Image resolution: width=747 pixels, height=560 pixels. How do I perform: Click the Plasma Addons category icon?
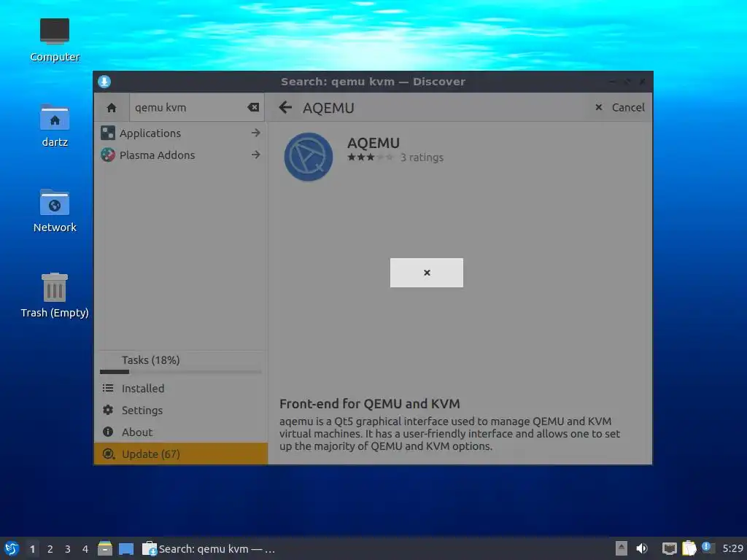[108, 155]
